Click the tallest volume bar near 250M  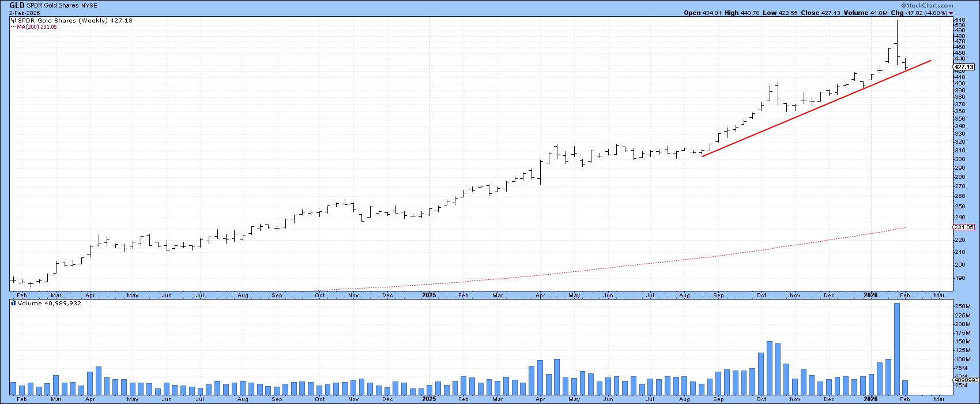tap(897, 348)
